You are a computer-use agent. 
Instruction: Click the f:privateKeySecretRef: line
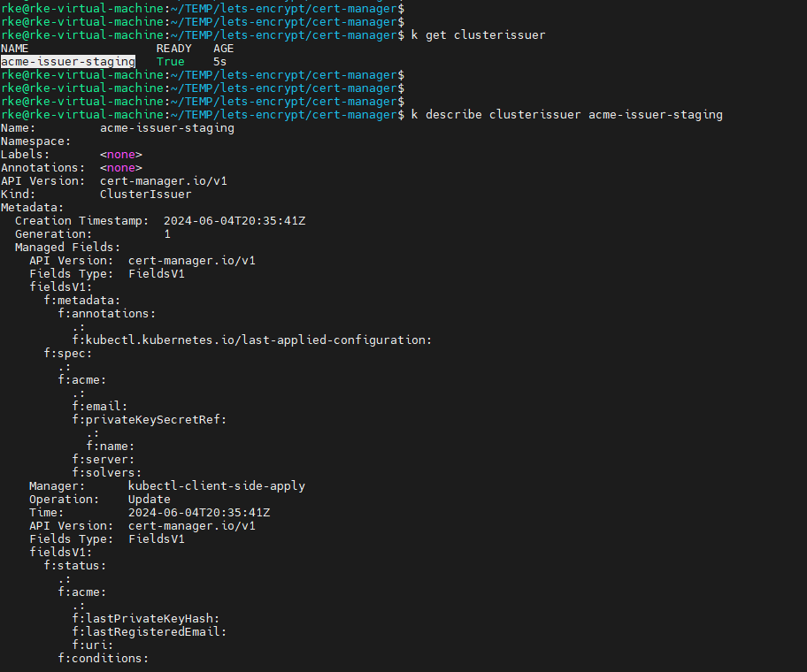pos(150,420)
